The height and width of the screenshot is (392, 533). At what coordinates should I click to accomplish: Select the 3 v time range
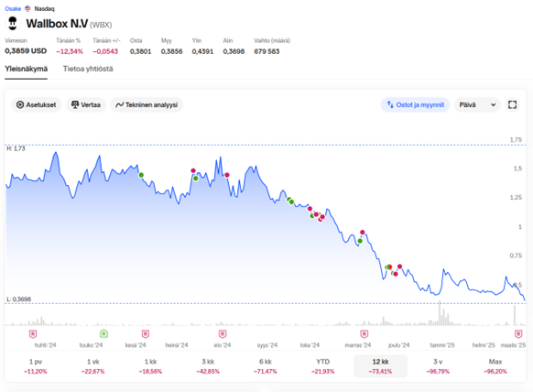point(438,366)
